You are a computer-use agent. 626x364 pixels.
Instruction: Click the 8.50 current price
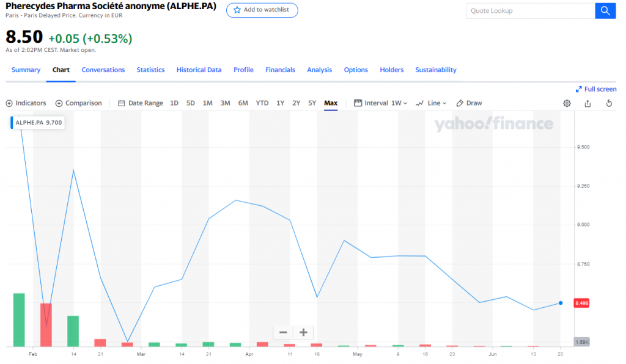(x=24, y=37)
